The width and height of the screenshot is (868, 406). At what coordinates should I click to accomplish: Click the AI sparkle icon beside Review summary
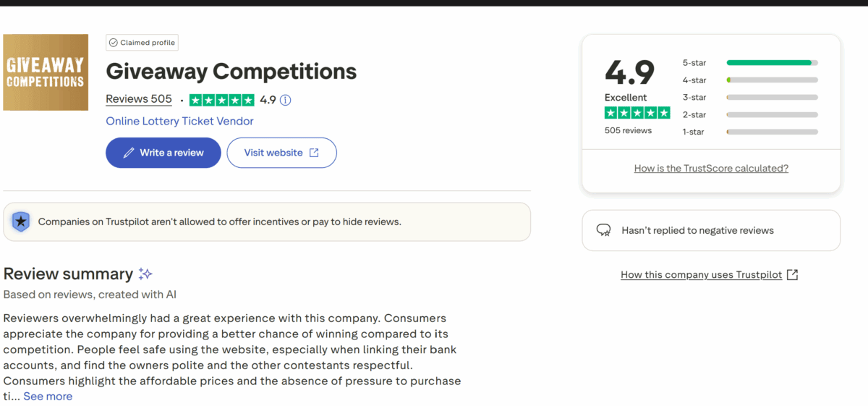point(145,274)
